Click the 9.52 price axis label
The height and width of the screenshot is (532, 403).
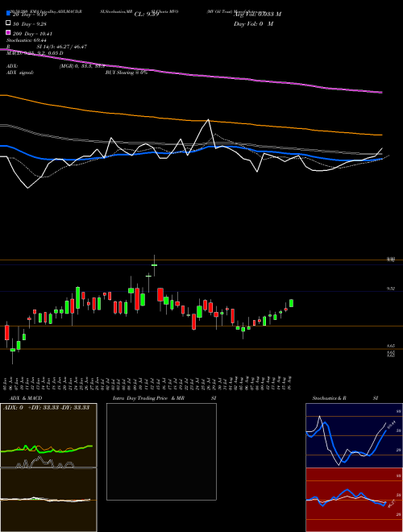390,289
